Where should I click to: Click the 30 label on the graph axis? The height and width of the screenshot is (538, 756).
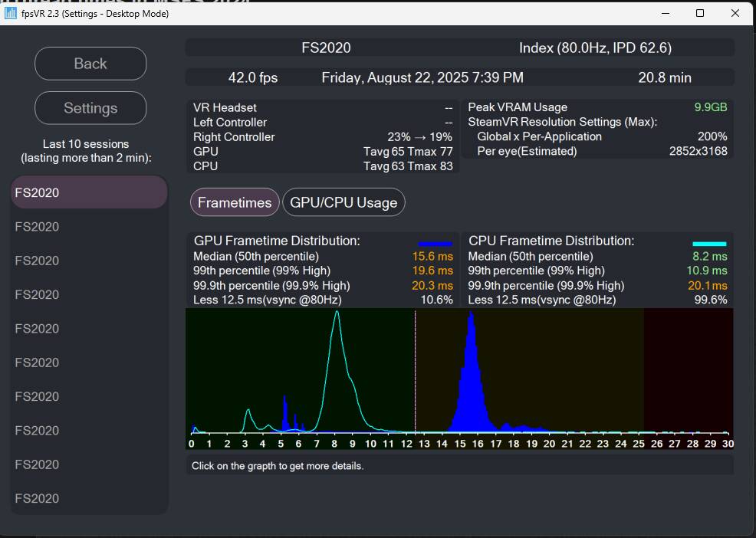click(x=728, y=444)
